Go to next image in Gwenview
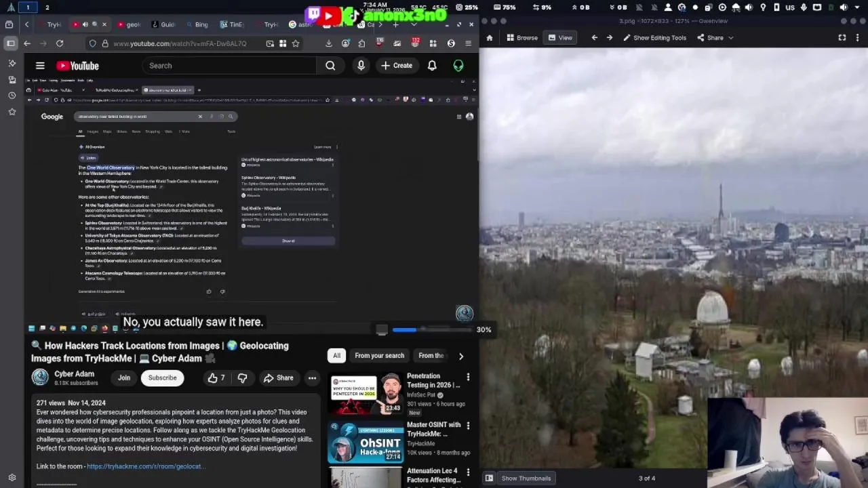 coord(610,38)
